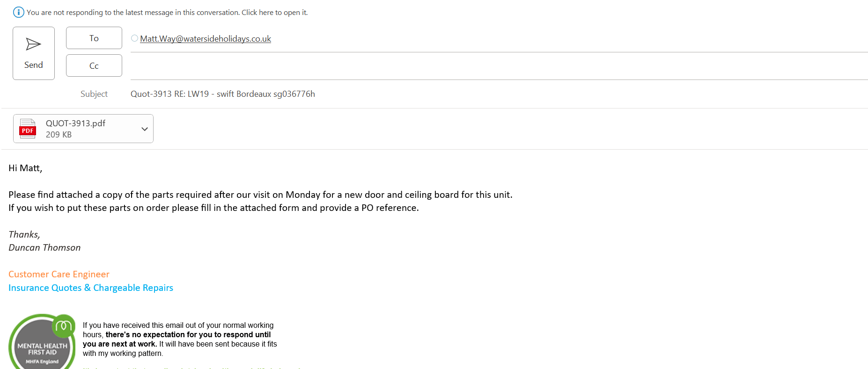Open the latest message from the info bar text
This screenshot has width=868, height=369.
pos(167,13)
